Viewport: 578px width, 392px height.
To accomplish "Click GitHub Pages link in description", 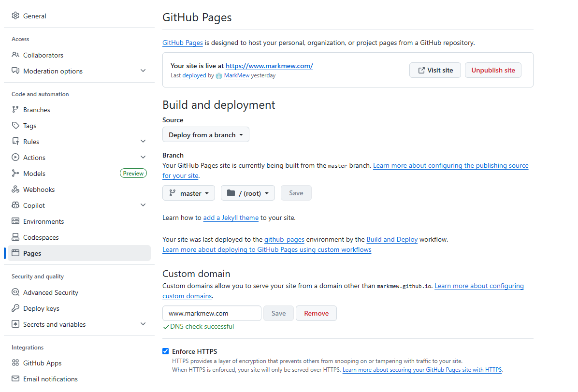I will point(183,43).
